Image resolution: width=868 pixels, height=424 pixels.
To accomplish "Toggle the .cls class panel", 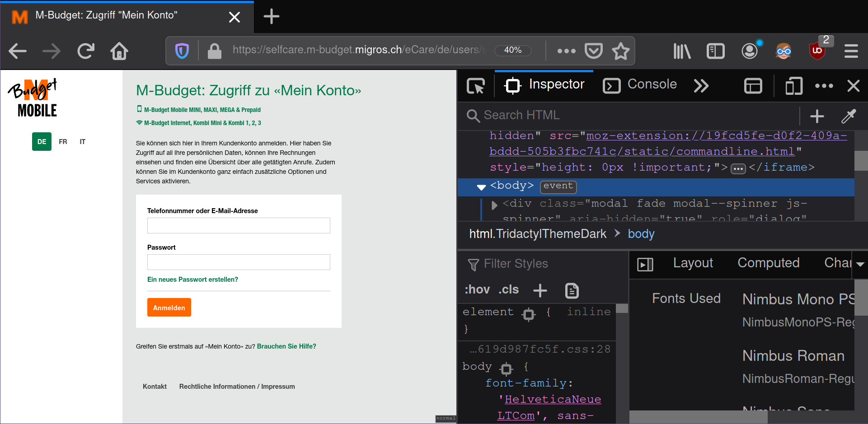I will click(509, 289).
